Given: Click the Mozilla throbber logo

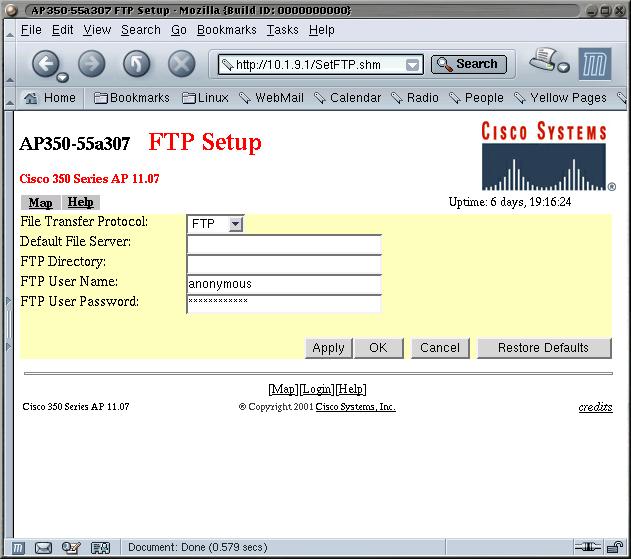Looking at the screenshot, I should click(595, 64).
